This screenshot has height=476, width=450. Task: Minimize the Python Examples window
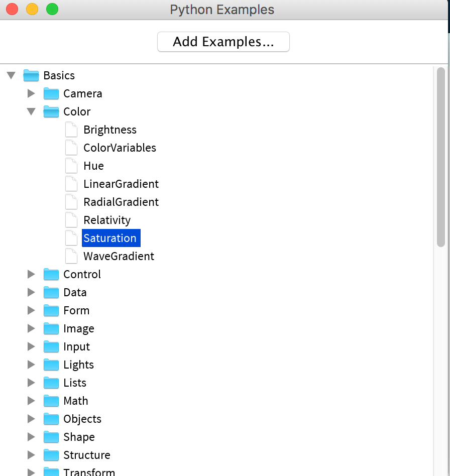tap(32, 9)
